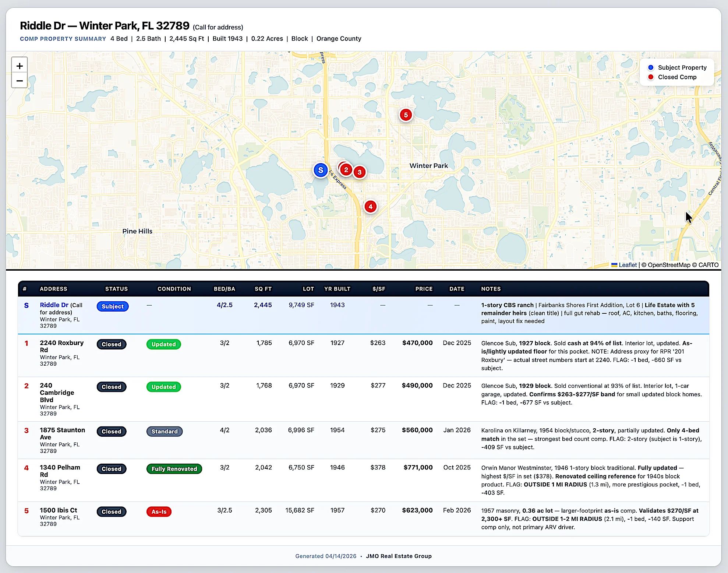This screenshot has height=573, width=728.
Task: Click the Winter Park map label
Action: pyautogui.click(x=428, y=166)
